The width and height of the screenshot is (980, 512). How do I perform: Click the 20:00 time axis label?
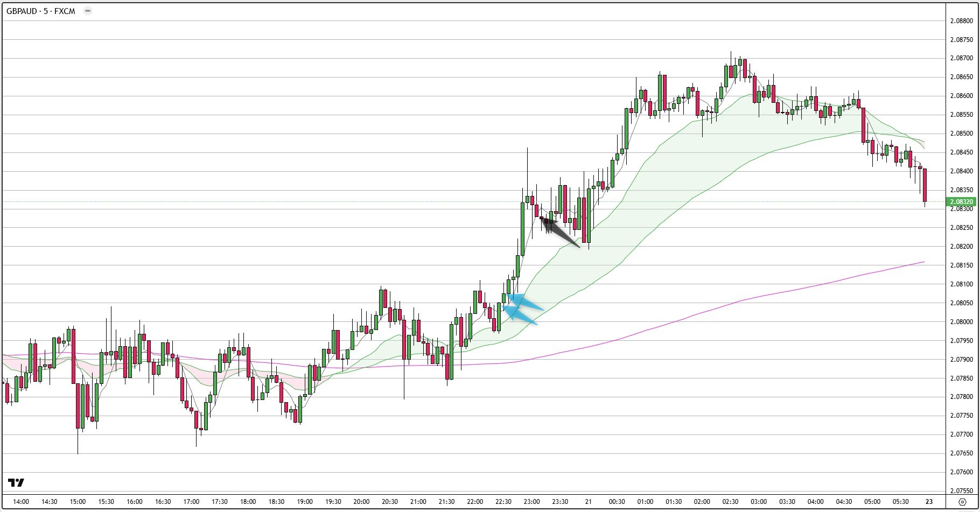[361, 502]
